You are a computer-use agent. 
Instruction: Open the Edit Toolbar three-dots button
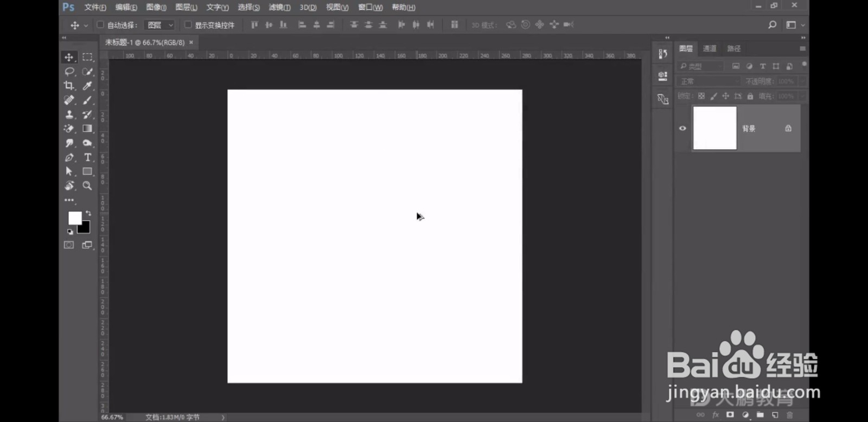coord(69,200)
